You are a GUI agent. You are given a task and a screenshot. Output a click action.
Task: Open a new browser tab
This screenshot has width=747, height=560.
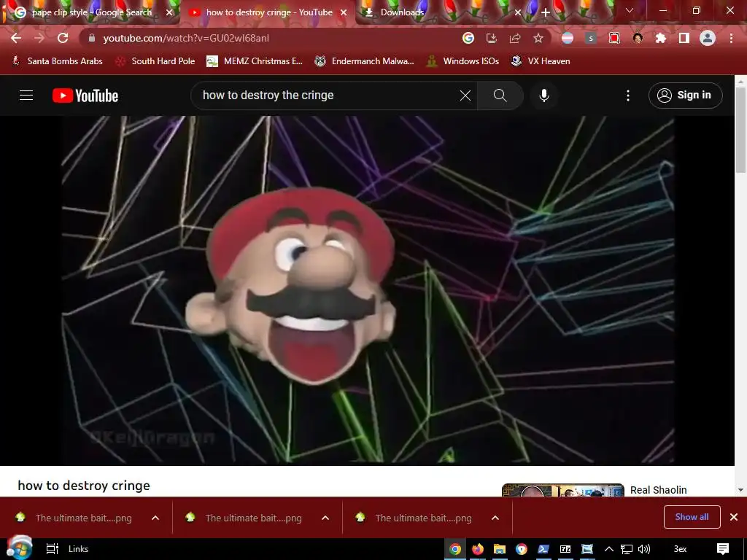click(546, 12)
